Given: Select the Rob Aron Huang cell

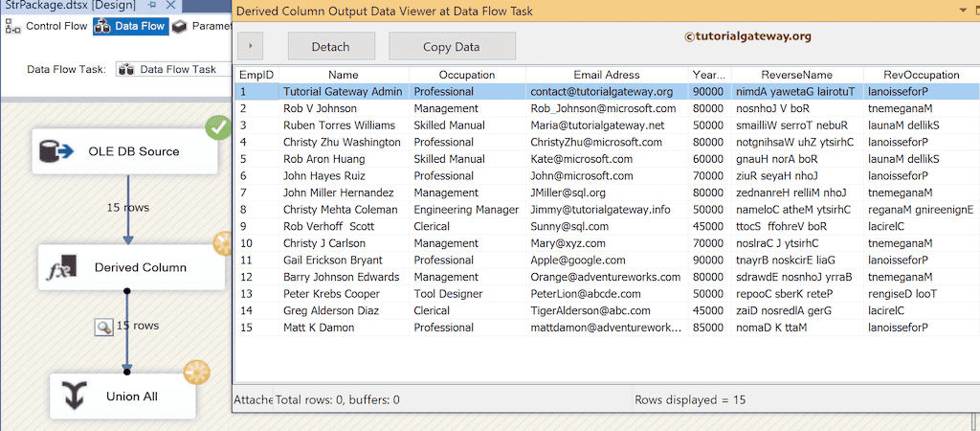Looking at the screenshot, I should [x=344, y=159].
